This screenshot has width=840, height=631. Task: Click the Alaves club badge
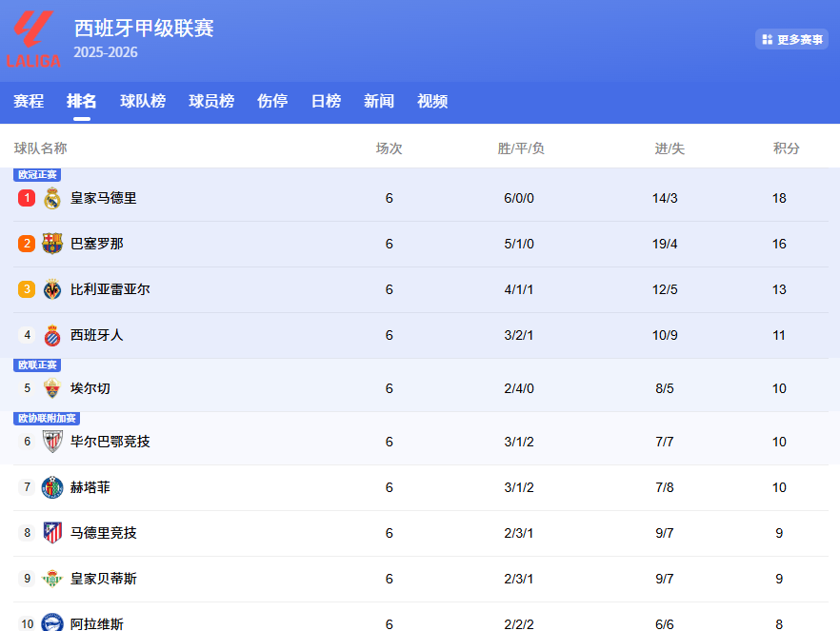pos(51,620)
